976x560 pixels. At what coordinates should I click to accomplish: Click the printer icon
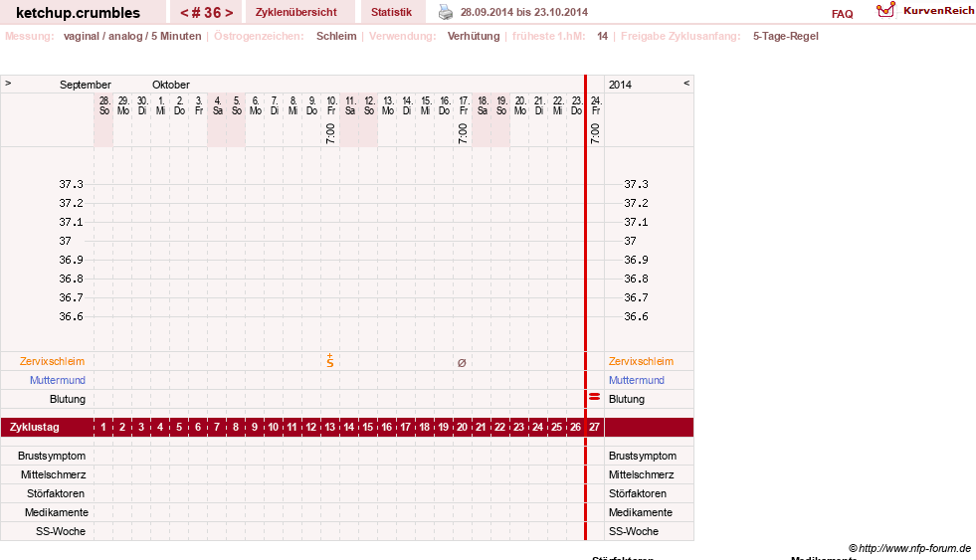pyautogui.click(x=446, y=12)
